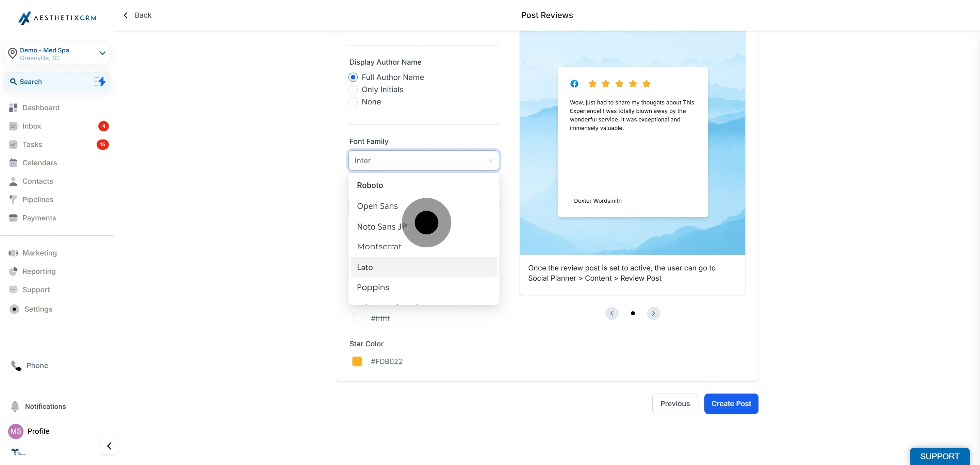The image size is (980, 465).
Task: Go to the Previous step
Action: tap(675, 403)
